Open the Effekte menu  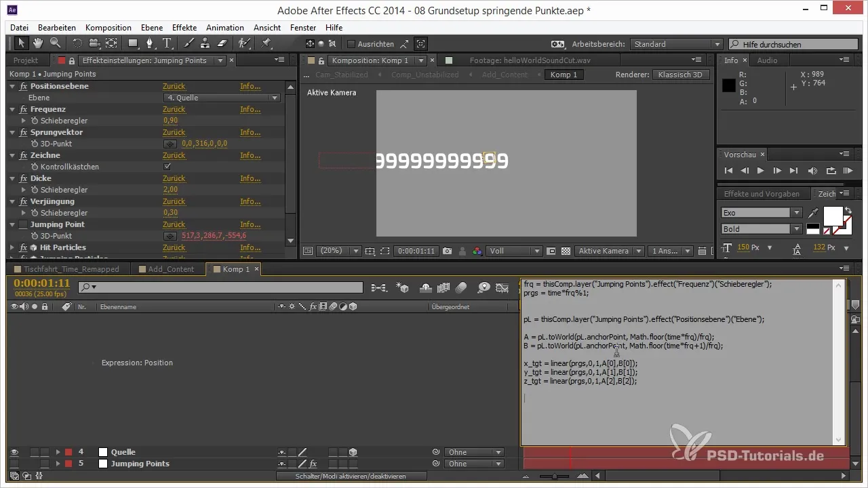[184, 28]
